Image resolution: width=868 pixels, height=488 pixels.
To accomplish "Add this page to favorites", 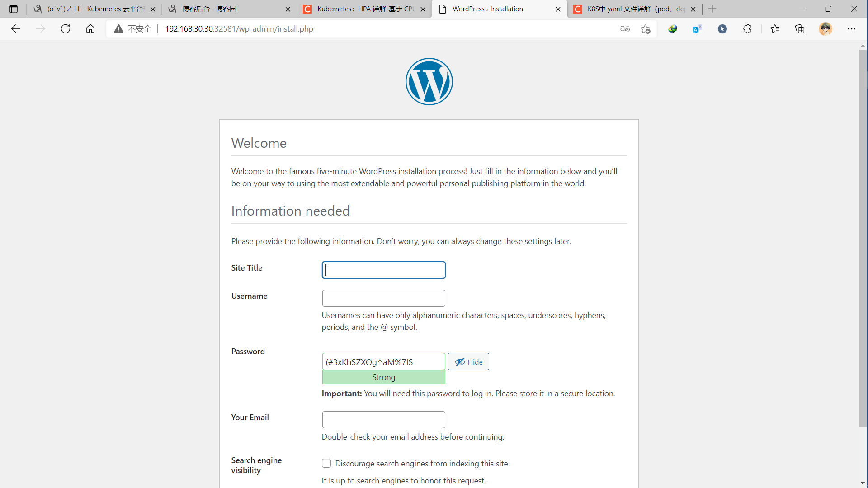I will click(646, 28).
